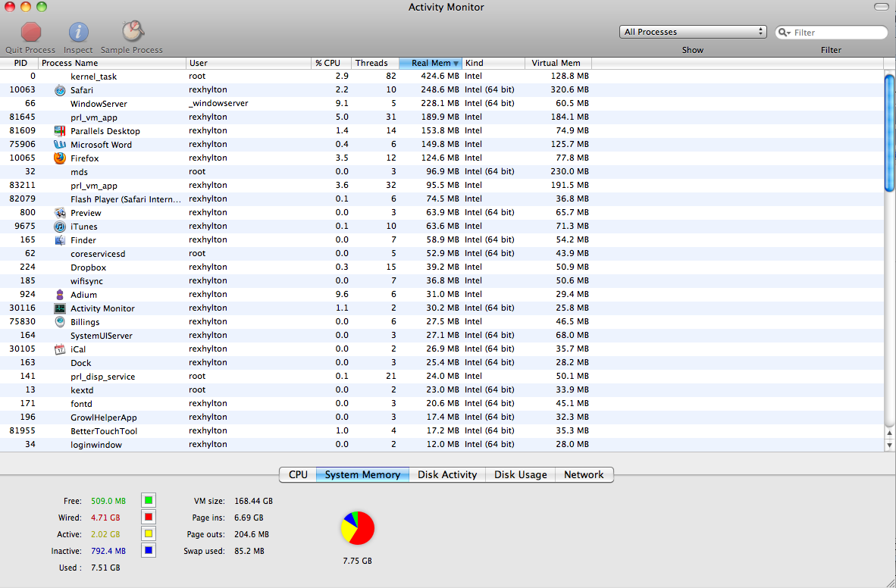Sort by PID column header
Viewport: 896px width, 588px height.
coord(19,63)
